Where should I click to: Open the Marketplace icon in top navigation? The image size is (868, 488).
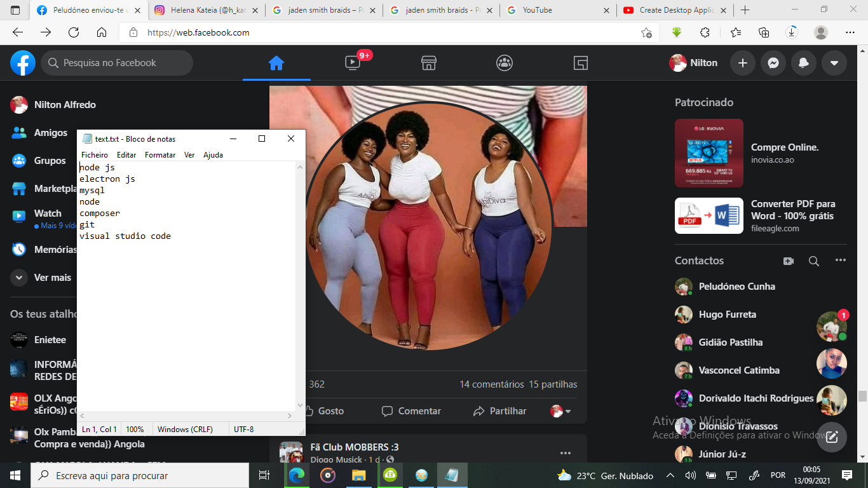tap(429, 63)
